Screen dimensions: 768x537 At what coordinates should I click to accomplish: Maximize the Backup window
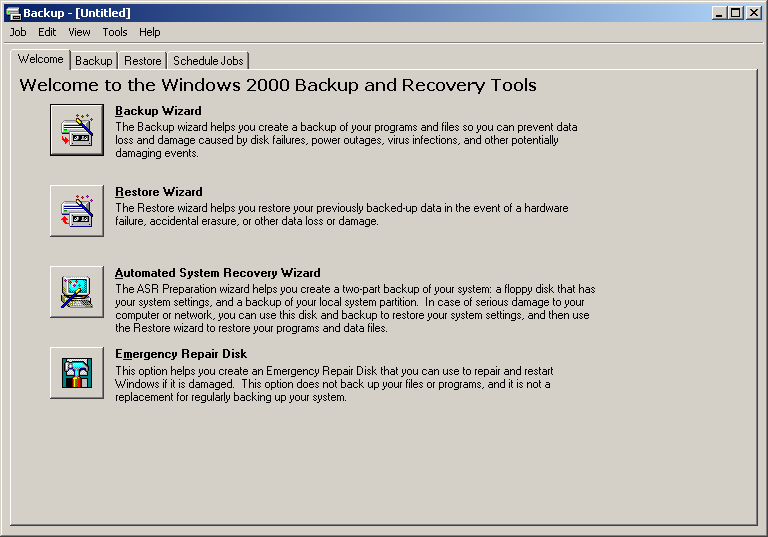click(736, 13)
